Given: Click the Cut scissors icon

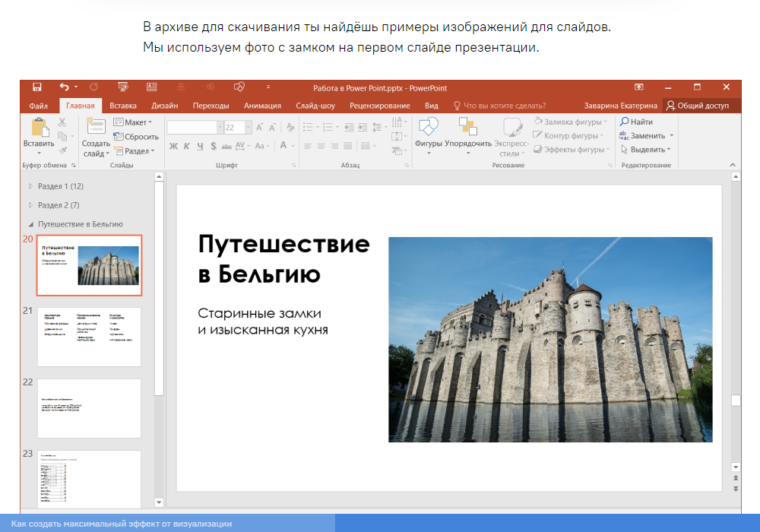Looking at the screenshot, I should pos(62,122).
